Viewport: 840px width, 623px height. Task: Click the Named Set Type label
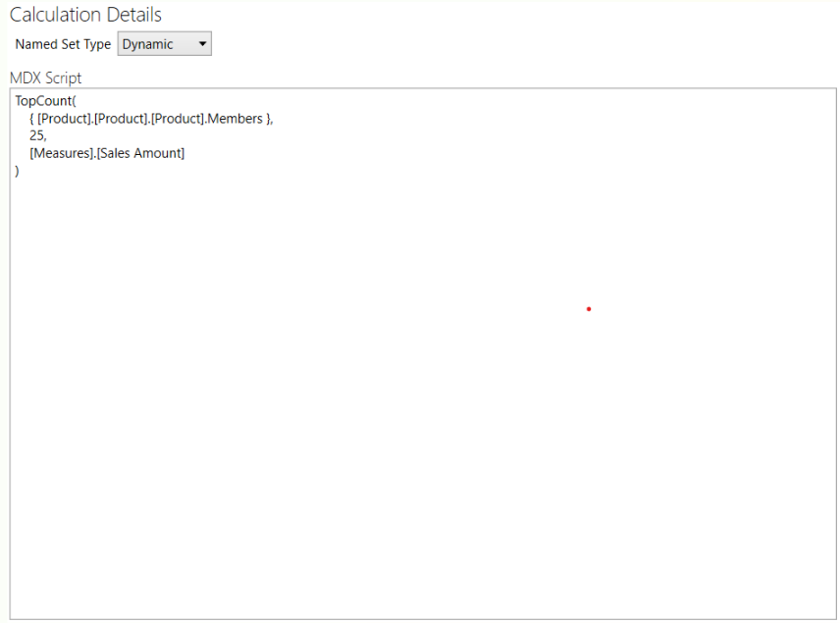point(62,43)
